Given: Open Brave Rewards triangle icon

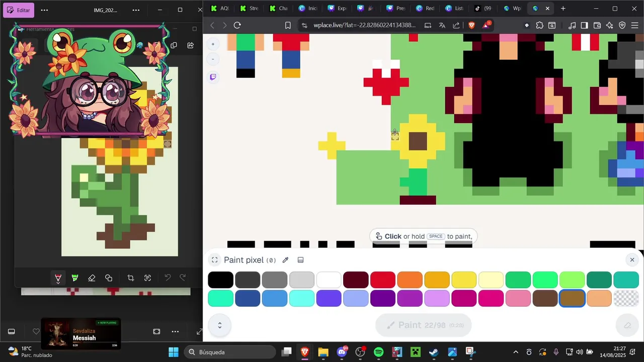Looking at the screenshot, I should point(487,25).
